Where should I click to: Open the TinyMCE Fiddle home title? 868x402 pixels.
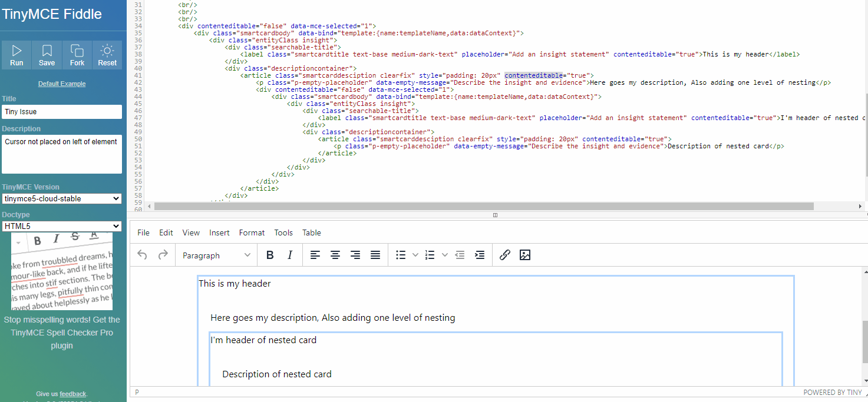(52, 14)
